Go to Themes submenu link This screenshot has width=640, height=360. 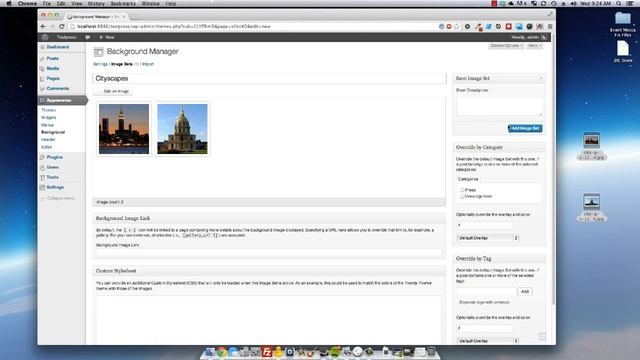pyautogui.click(x=49, y=110)
